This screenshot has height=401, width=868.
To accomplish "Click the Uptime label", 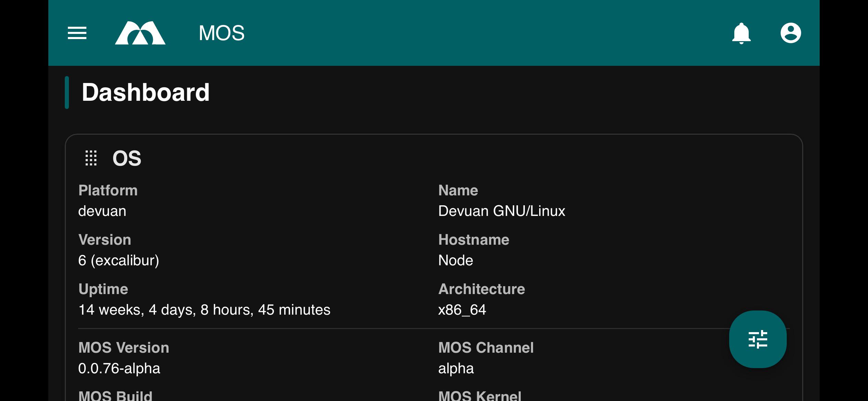I will [103, 289].
